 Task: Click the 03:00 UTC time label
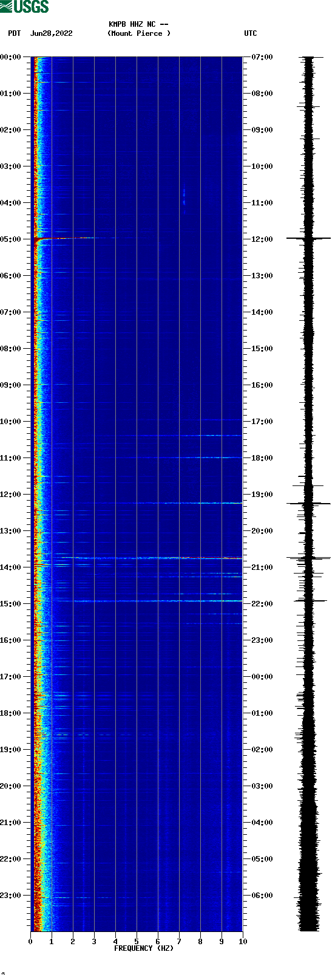pyautogui.click(x=262, y=786)
